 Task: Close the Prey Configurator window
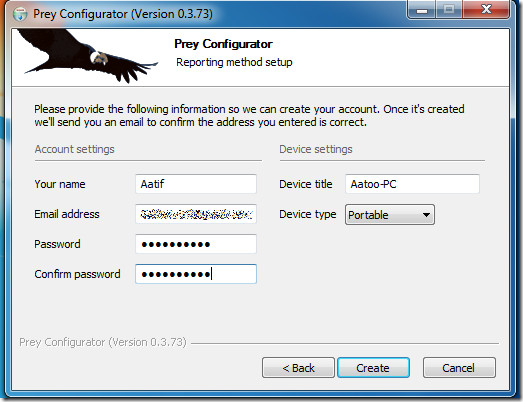pyautogui.click(x=486, y=9)
